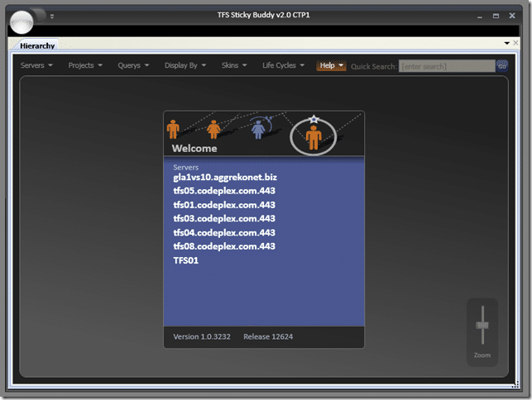Open the highlighted Help menu
This screenshot has height=400, width=532.
click(332, 65)
